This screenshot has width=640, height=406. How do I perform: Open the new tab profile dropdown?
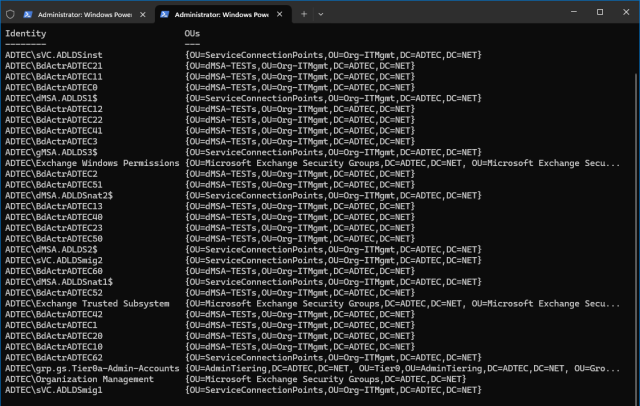tap(321, 14)
